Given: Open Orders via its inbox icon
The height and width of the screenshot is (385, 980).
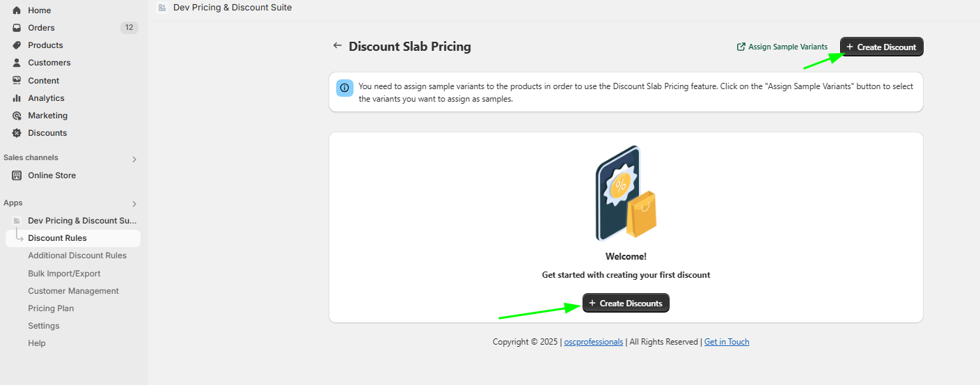Looking at the screenshot, I should 17,28.
